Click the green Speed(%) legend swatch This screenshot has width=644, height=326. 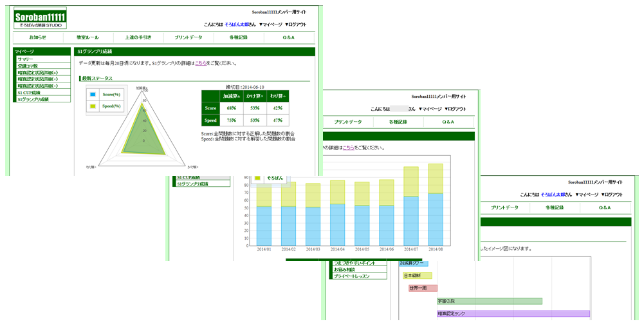point(93,106)
